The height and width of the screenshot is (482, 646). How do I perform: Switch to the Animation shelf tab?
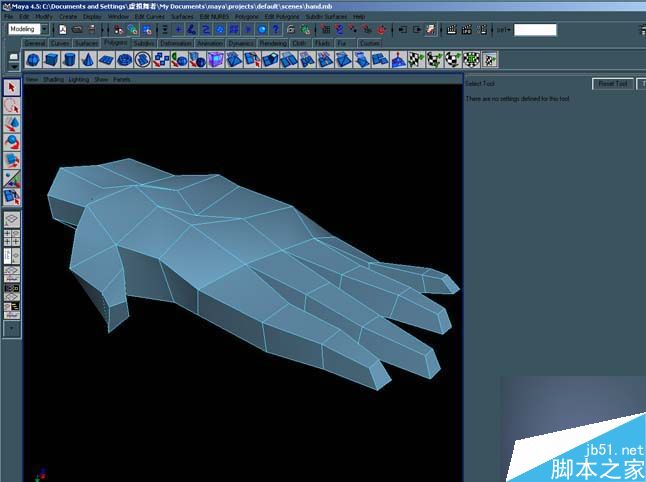[210, 43]
